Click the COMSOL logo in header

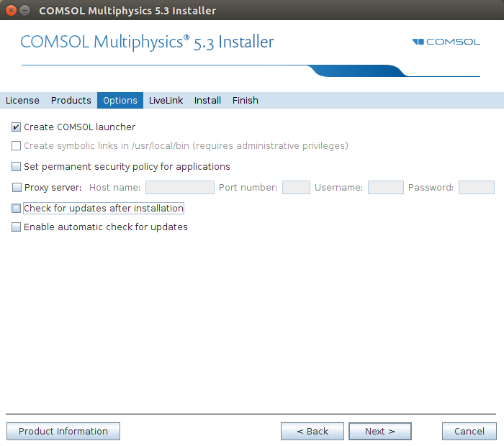click(x=446, y=42)
